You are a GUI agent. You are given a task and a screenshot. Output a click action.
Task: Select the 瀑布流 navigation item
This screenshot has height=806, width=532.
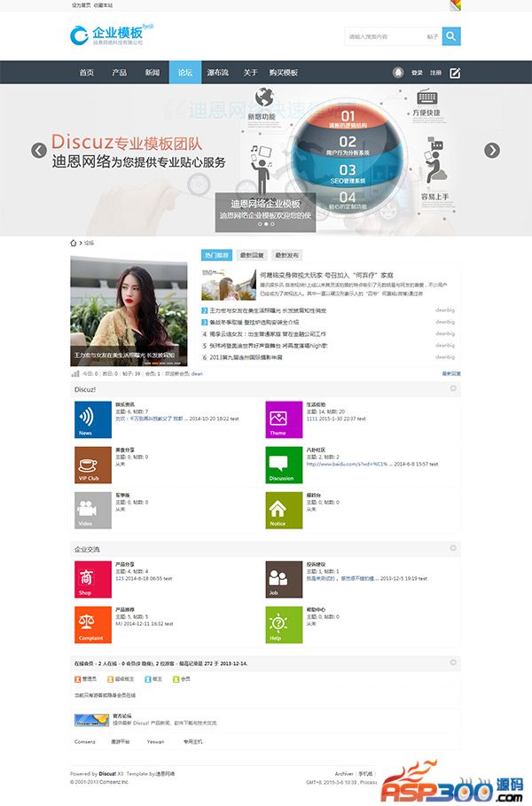[218, 73]
